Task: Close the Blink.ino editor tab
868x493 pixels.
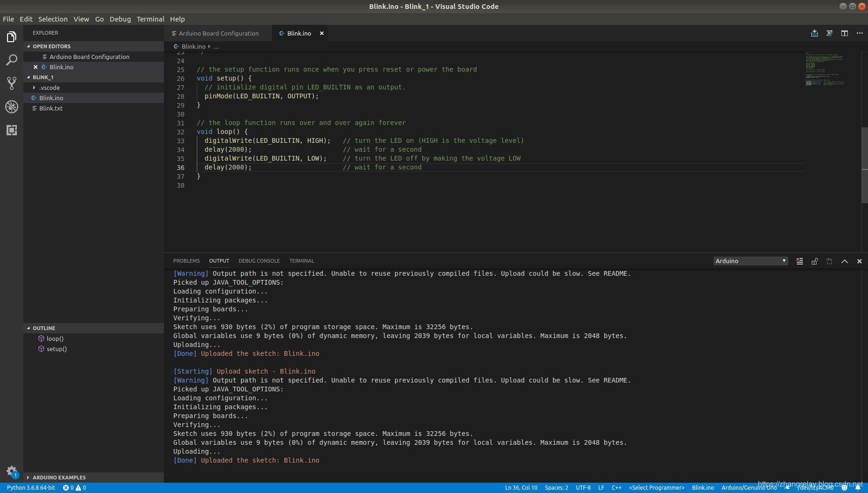Action: click(322, 33)
